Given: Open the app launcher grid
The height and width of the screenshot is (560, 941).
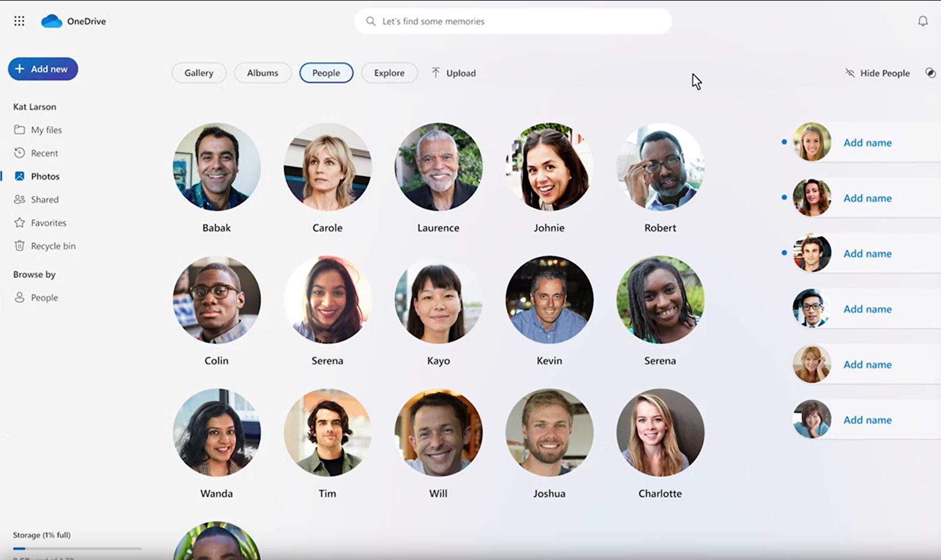Looking at the screenshot, I should point(19,21).
